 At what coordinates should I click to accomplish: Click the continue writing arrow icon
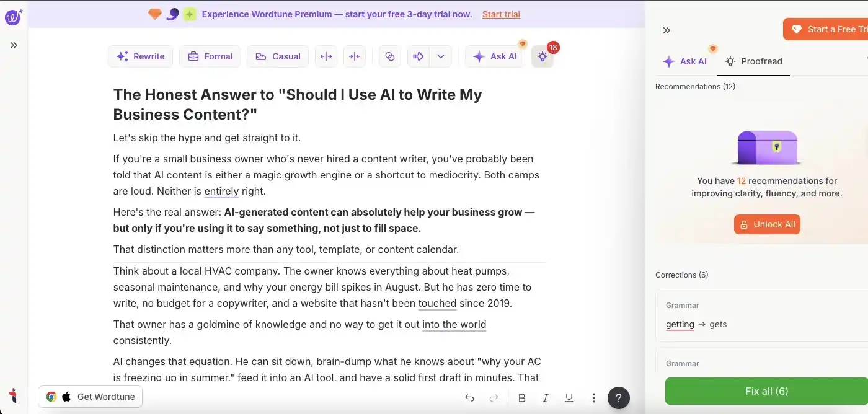tap(418, 56)
